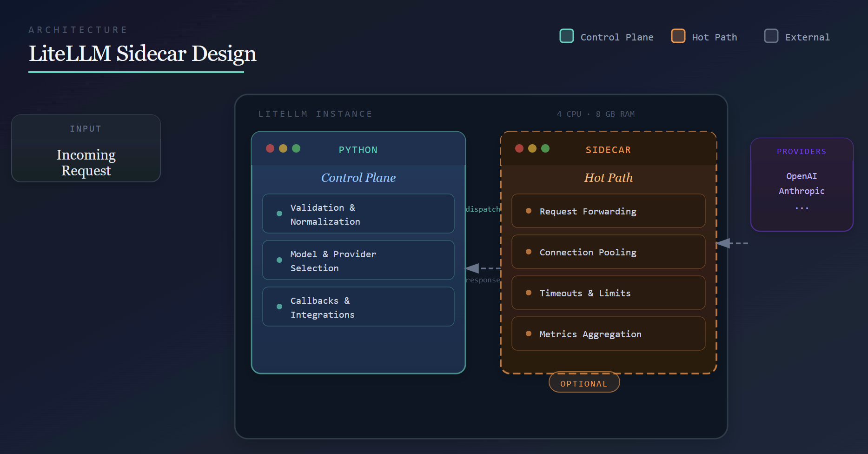This screenshot has width=868, height=454.
Task: Click the OPTIONAL badge below Sidecar
Action: (584, 383)
